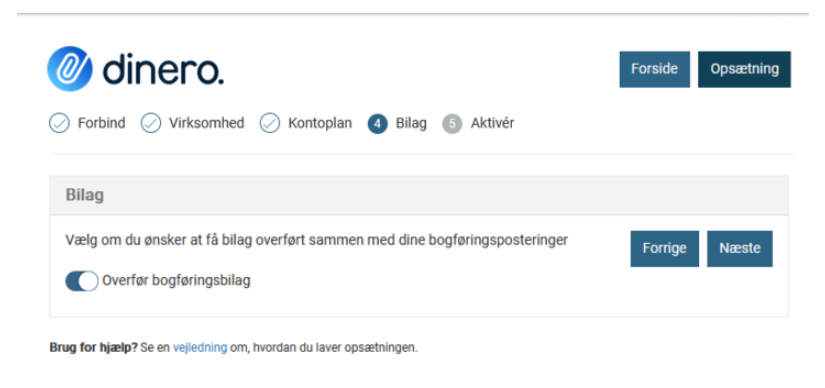
Task: Continue with the Næste button
Action: click(740, 248)
